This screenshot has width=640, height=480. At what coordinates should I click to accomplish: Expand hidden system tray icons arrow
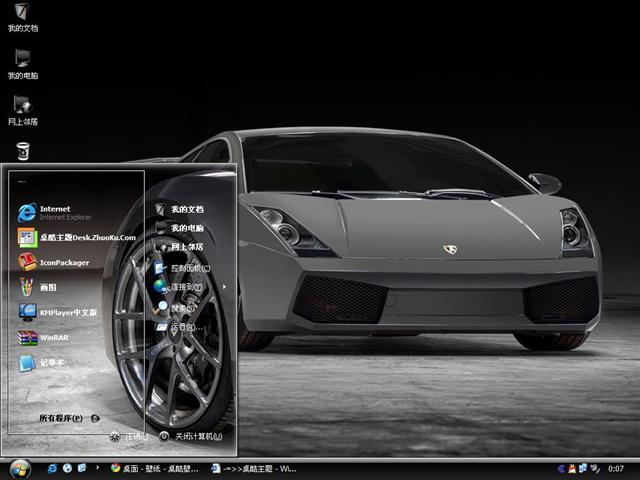561,469
